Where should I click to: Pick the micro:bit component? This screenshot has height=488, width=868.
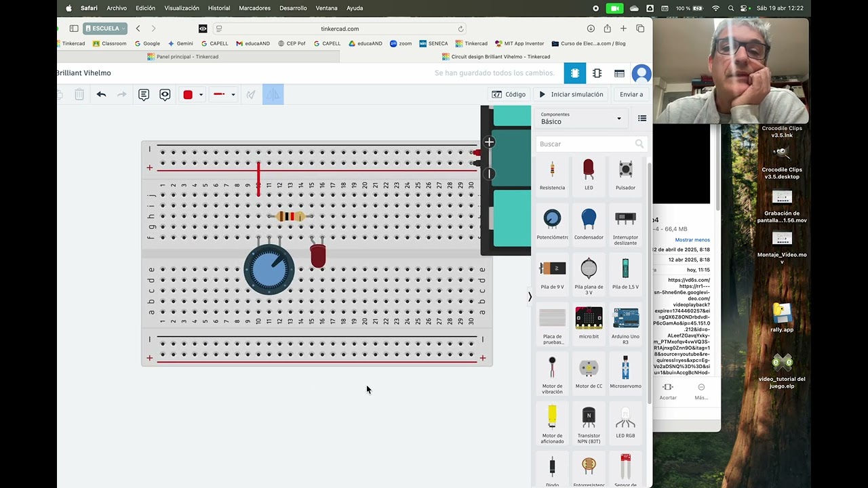tap(589, 324)
